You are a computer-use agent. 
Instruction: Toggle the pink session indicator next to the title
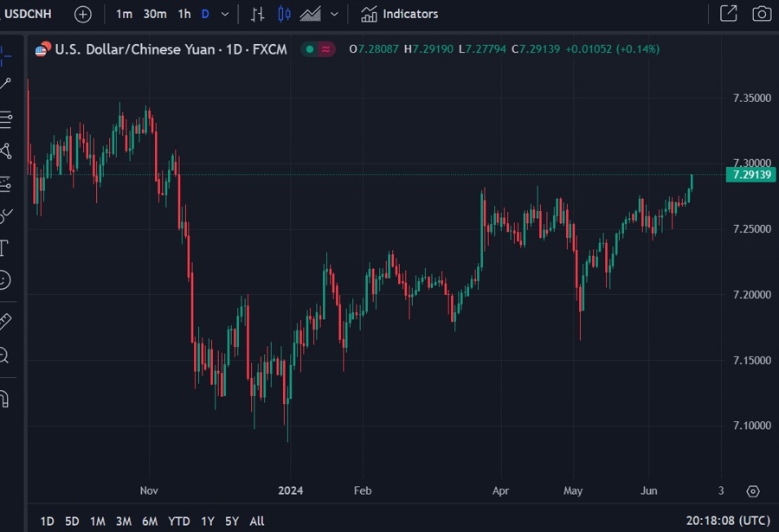coord(322,49)
